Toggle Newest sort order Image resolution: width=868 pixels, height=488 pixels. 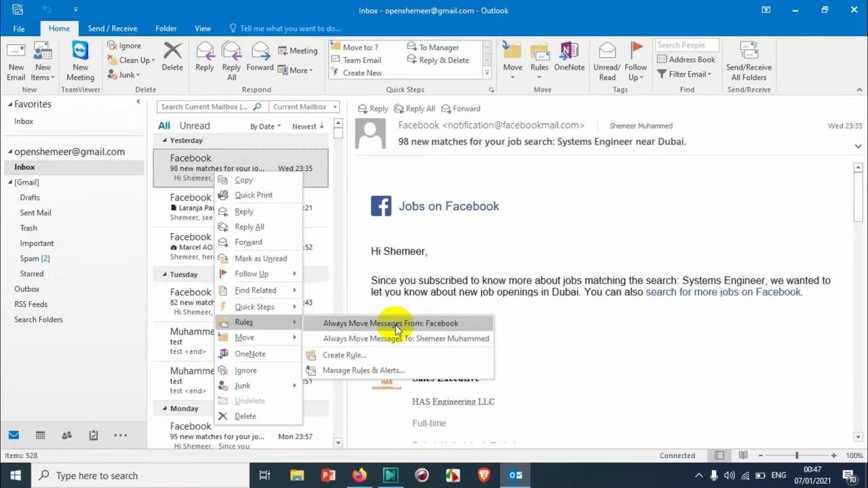click(x=308, y=127)
